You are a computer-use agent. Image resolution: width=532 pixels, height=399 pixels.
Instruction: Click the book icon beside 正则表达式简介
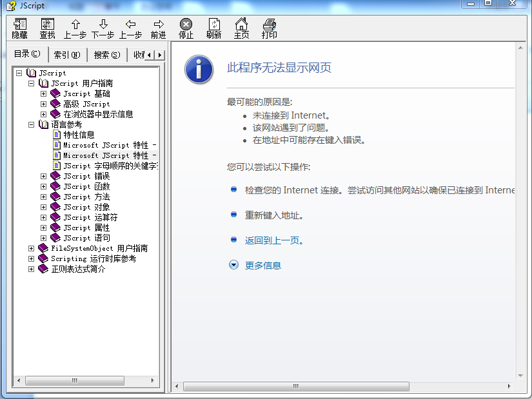point(43,269)
